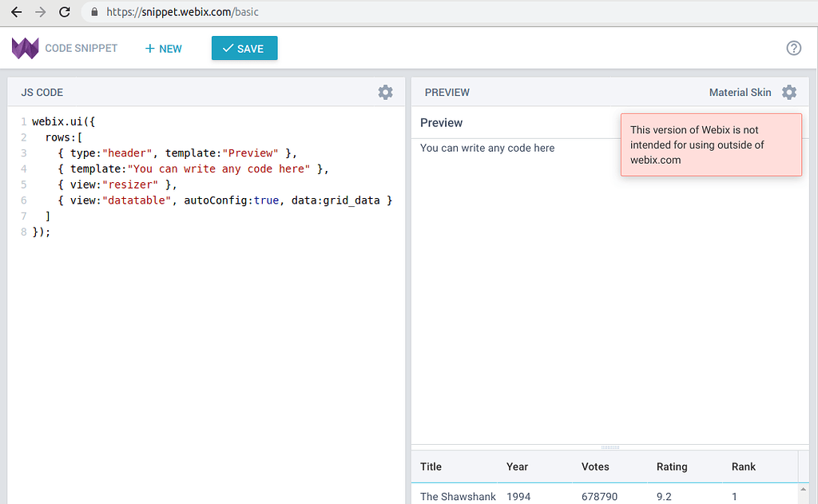Image resolution: width=818 pixels, height=504 pixels.
Task: Open JS CODE panel settings gear
Action: click(x=385, y=93)
